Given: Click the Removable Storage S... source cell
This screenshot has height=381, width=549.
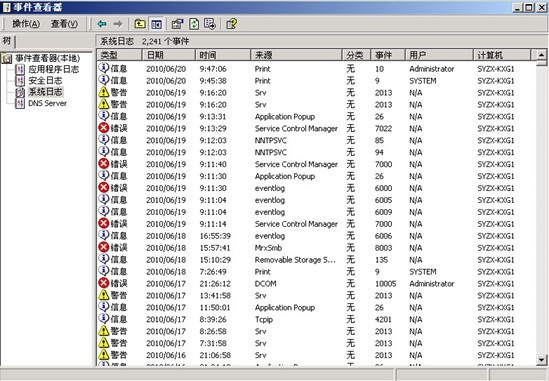Looking at the screenshot, I should pyautogui.click(x=295, y=260).
